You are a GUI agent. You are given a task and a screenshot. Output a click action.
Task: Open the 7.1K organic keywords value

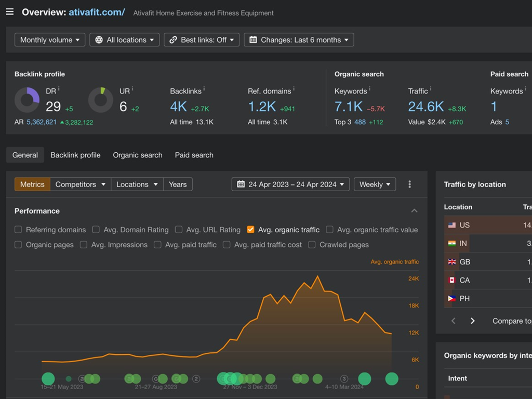coord(349,107)
